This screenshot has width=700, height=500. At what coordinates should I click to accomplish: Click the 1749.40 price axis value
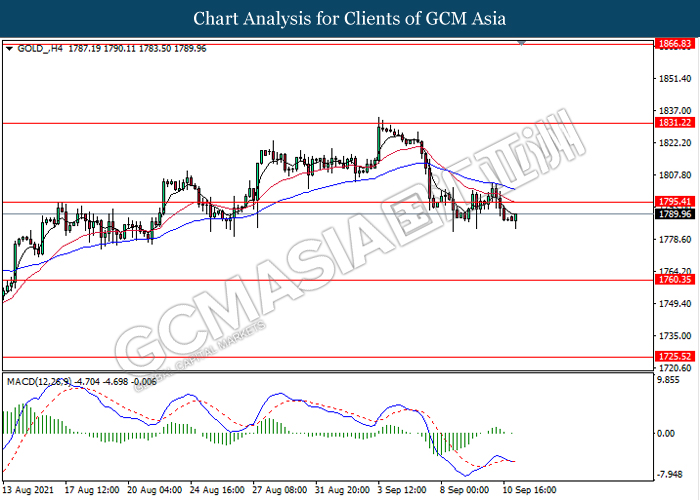[675, 304]
